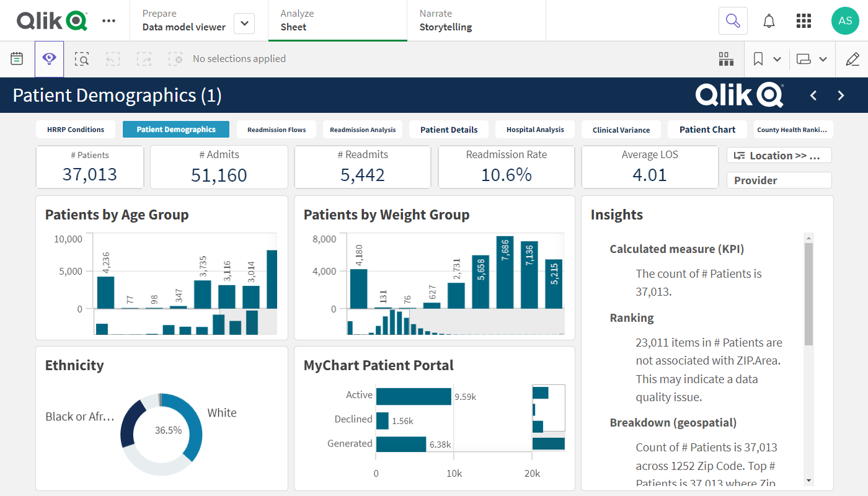Open the Prepare Data model viewer tab
This screenshot has height=496, width=868.
pos(184,20)
